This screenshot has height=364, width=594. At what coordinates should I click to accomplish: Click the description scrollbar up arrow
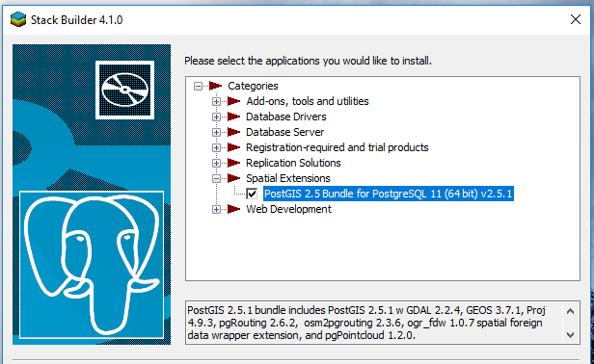click(x=571, y=311)
